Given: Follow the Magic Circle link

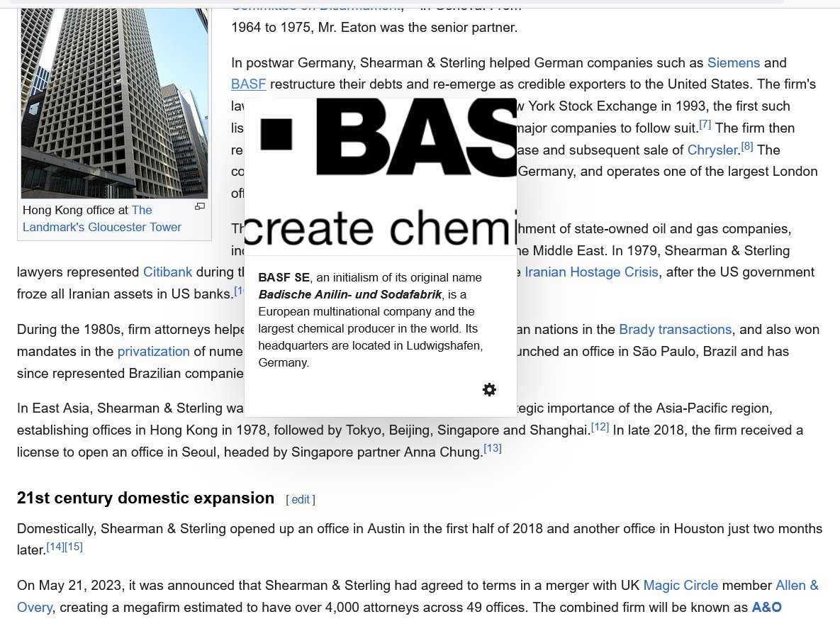Looking at the screenshot, I should click(681, 585).
